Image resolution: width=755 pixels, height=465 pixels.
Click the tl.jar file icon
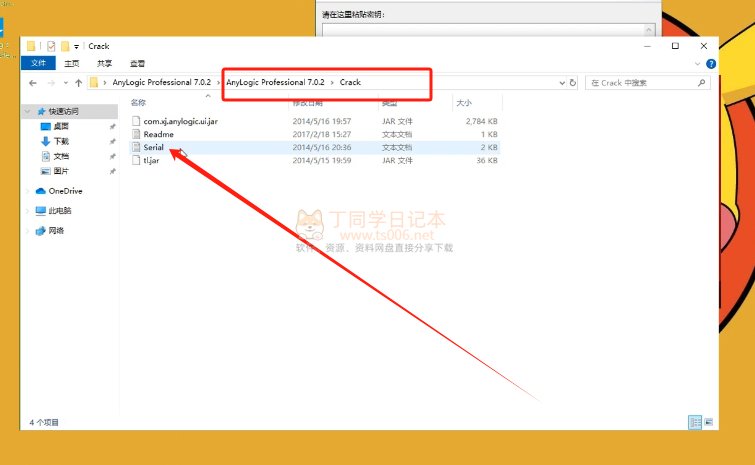(x=136, y=160)
